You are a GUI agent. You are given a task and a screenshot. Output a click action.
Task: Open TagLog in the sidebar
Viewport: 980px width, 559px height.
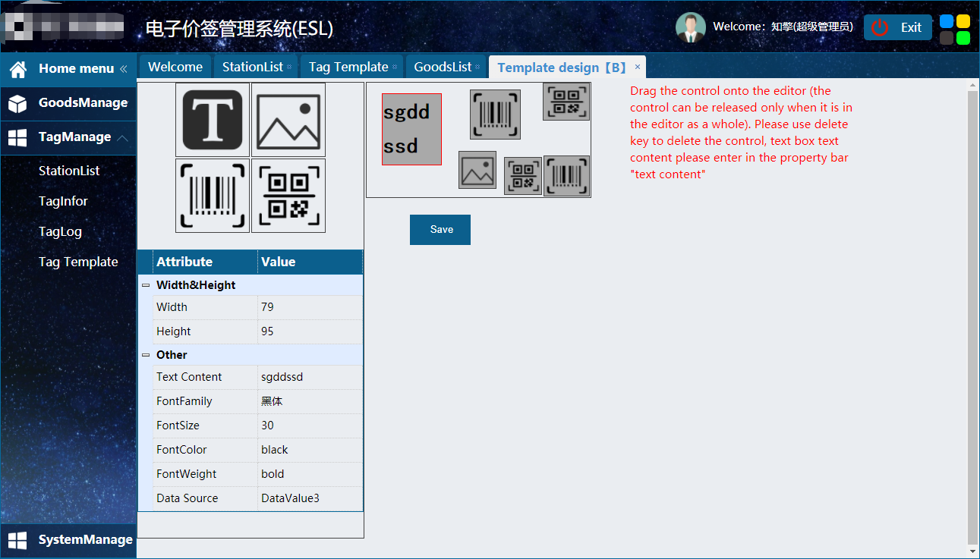(x=60, y=231)
